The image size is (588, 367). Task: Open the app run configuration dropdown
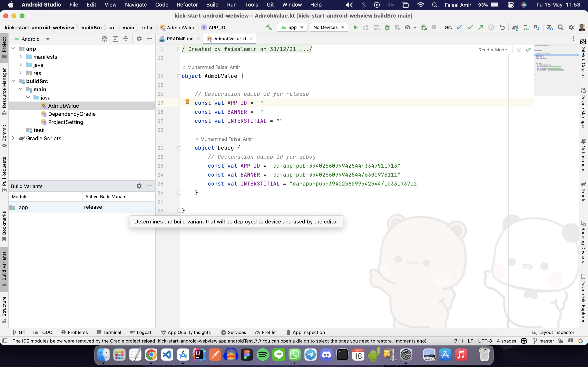(292, 28)
